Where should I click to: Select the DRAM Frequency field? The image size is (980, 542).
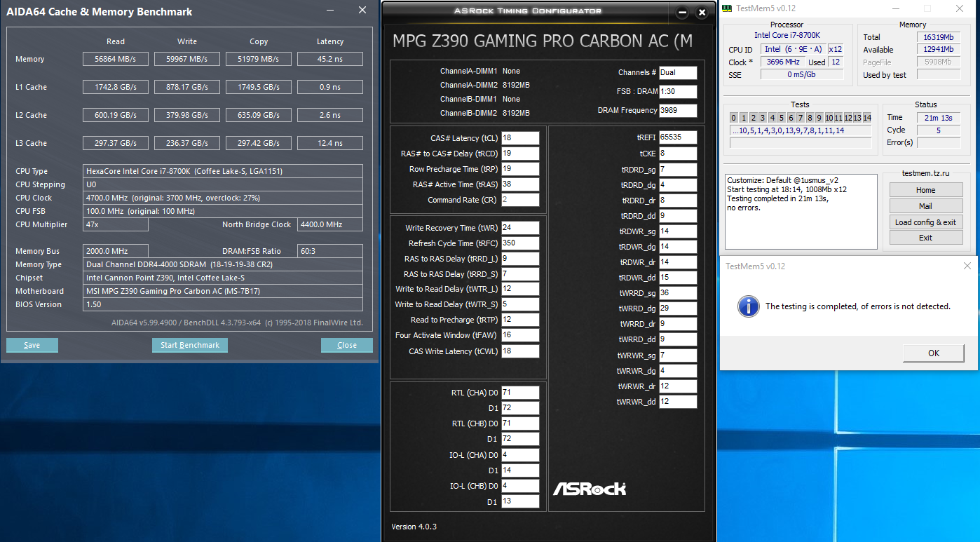[678, 110]
